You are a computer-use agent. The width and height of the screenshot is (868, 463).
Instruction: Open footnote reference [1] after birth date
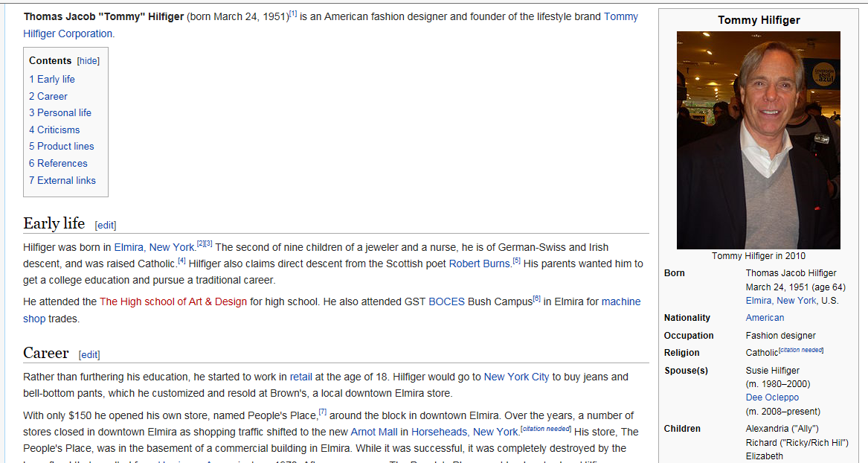(x=293, y=13)
